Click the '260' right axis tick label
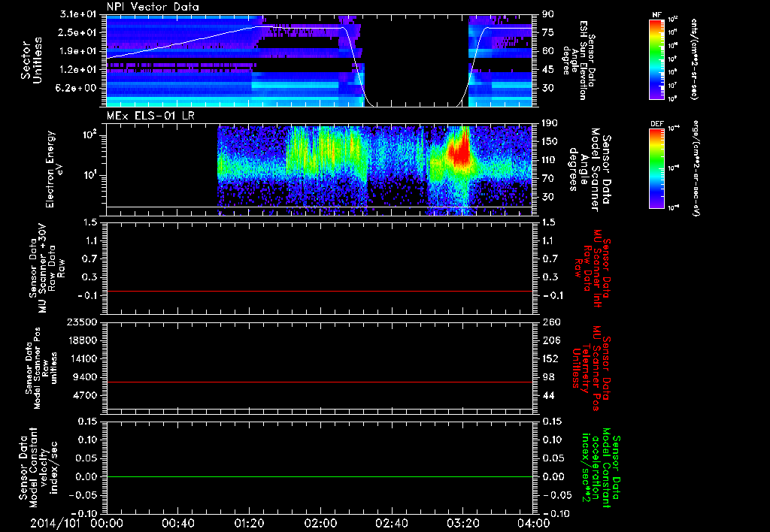Image resolution: width=770 pixels, height=532 pixels. point(551,322)
